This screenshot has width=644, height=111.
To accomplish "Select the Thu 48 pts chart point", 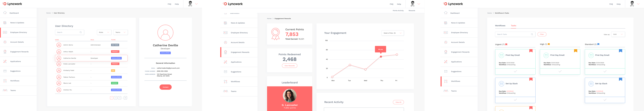I will coord(381,57).
